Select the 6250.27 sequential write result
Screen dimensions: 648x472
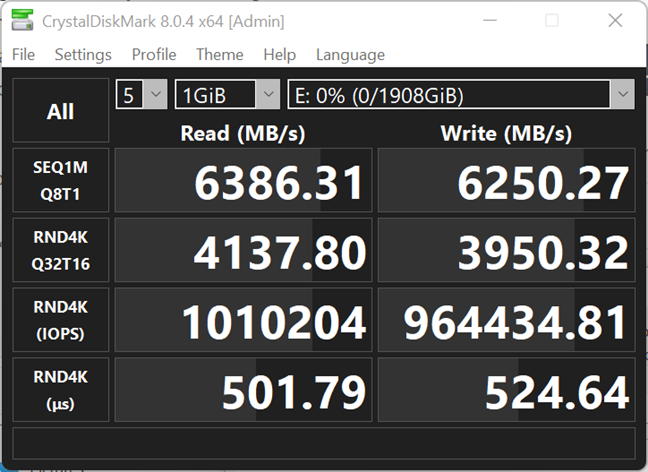click(507, 180)
